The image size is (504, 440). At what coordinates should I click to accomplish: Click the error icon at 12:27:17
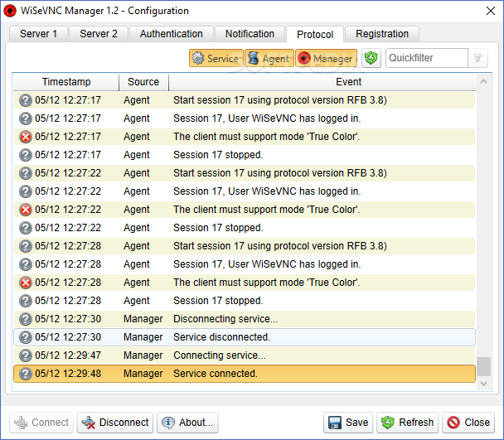[x=26, y=137]
